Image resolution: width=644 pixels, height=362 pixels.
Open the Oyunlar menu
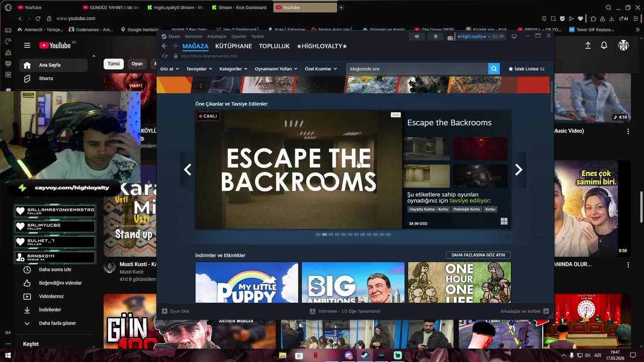pos(239,36)
